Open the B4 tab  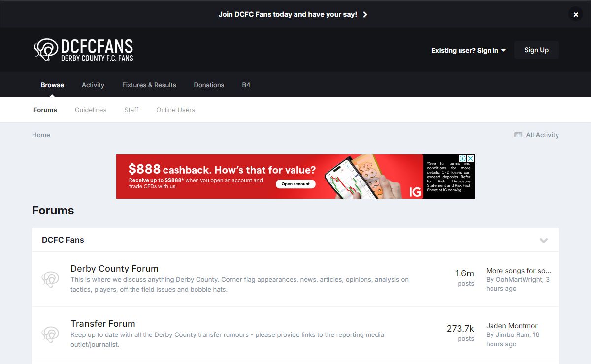coord(246,85)
